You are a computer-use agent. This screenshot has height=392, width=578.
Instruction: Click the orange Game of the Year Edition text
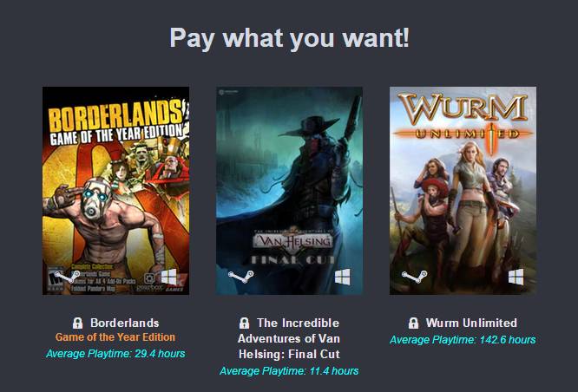pos(115,337)
